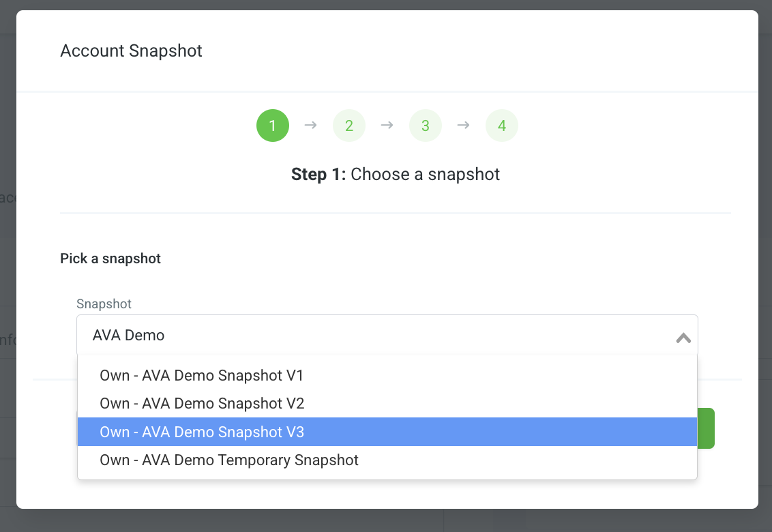772x532 pixels.
Task: Collapse the Snapshot dropdown with the chevron
Action: 683,338
